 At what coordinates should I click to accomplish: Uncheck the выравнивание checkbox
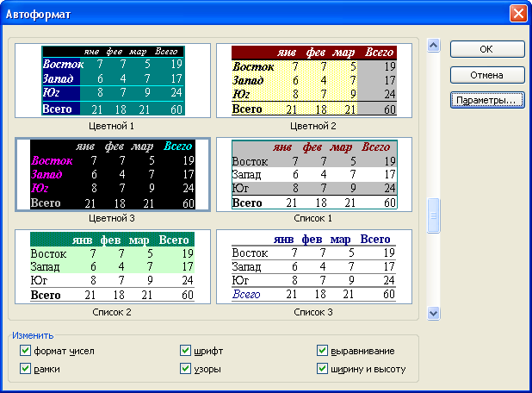point(322,351)
